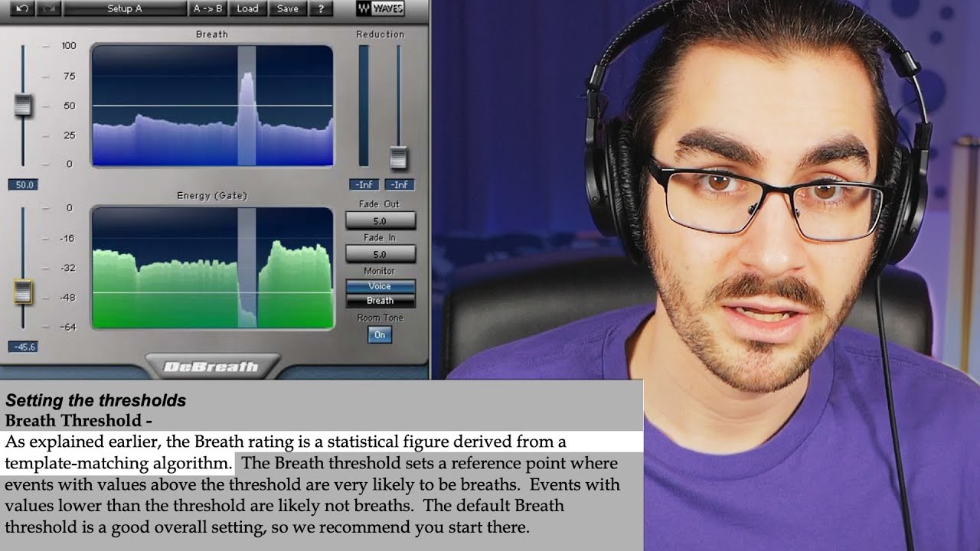This screenshot has width=980, height=551.
Task: Click the Breath detection graph display
Action: 213,106
